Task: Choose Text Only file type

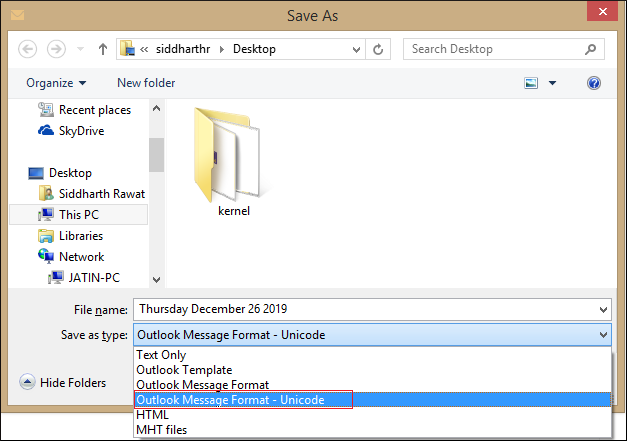Action: (x=372, y=355)
